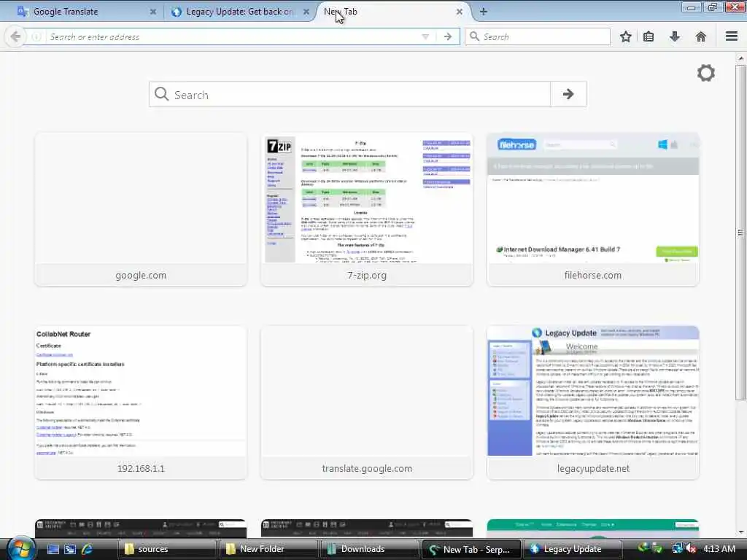Close the Legacy Update tab
Viewport: 747px width, 560px height.
pyautogui.click(x=306, y=12)
